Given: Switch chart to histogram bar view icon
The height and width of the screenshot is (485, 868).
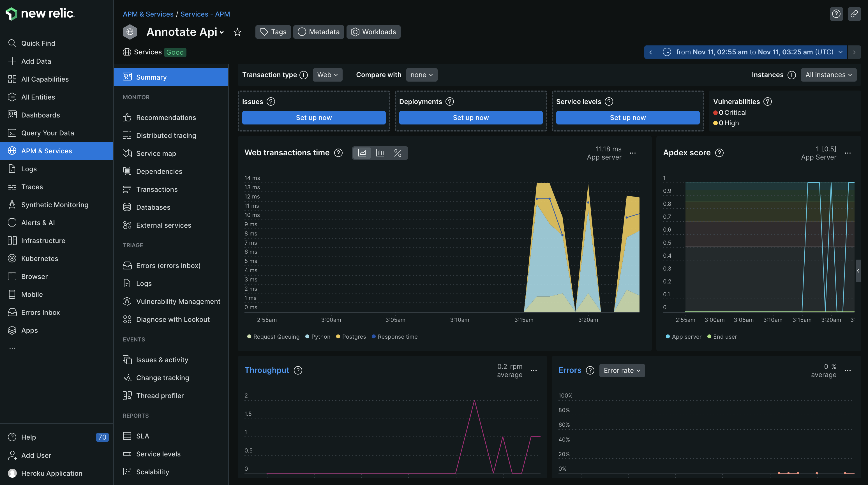Looking at the screenshot, I should click(x=380, y=153).
